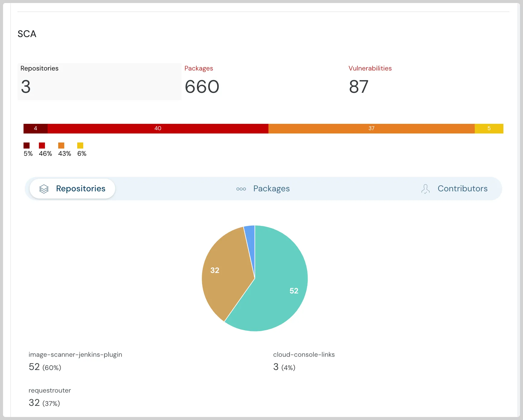This screenshot has height=420, width=523.
Task: Click the red 46% legend swatch
Action: (42, 146)
